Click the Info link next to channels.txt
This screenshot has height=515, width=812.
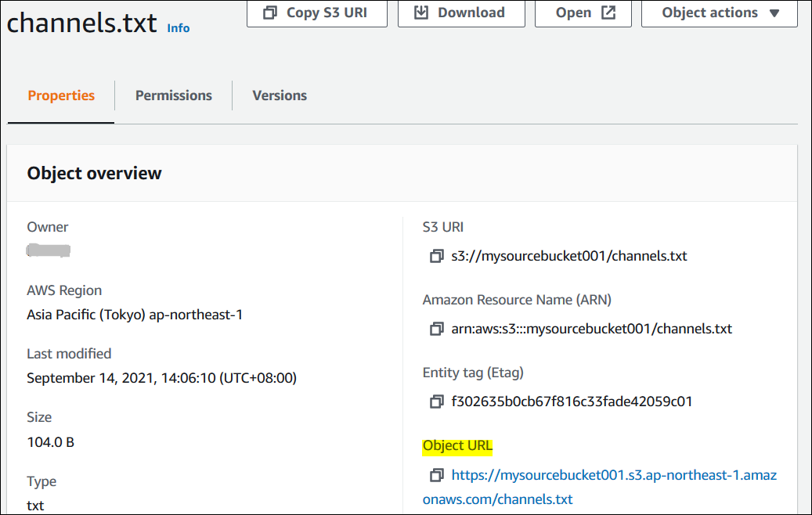(x=178, y=27)
